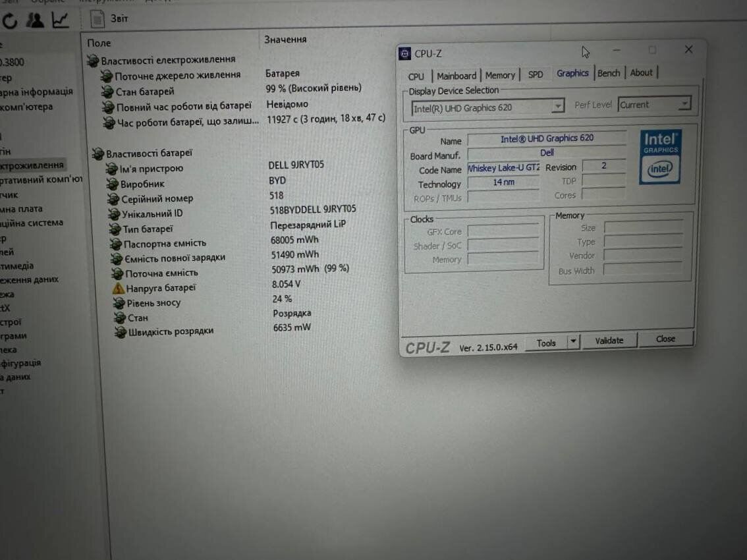
Task: Click the icon beside Властивості батареї
Action: (x=97, y=154)
